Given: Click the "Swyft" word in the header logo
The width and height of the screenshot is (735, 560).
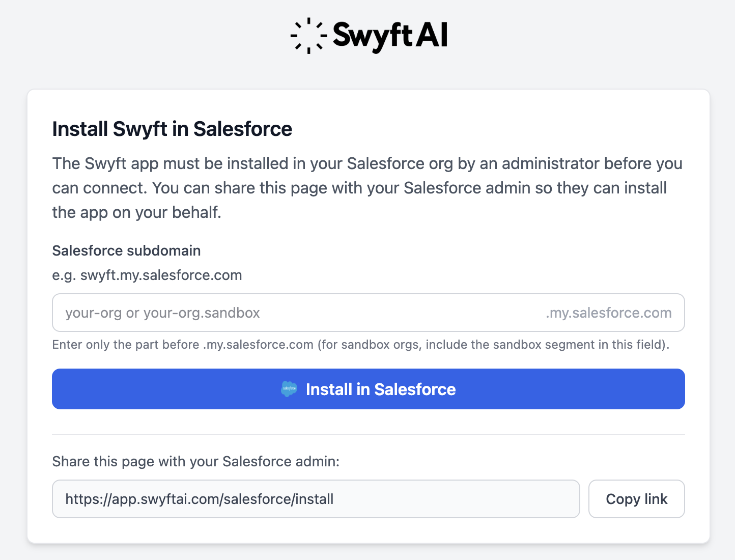Looking at the screenshot, I should click(372, 36).
